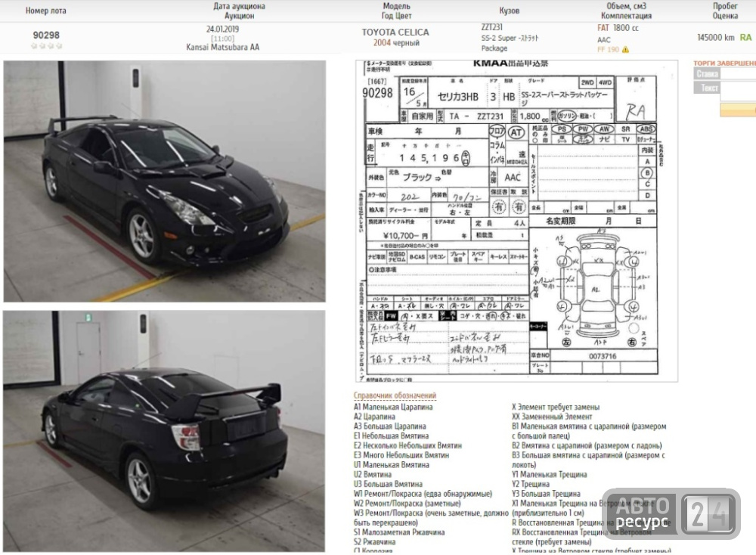Click the ТОРГИ ЗАВЕРШЕНЫ status text
The image size is (756, 555).
point(725,64)
